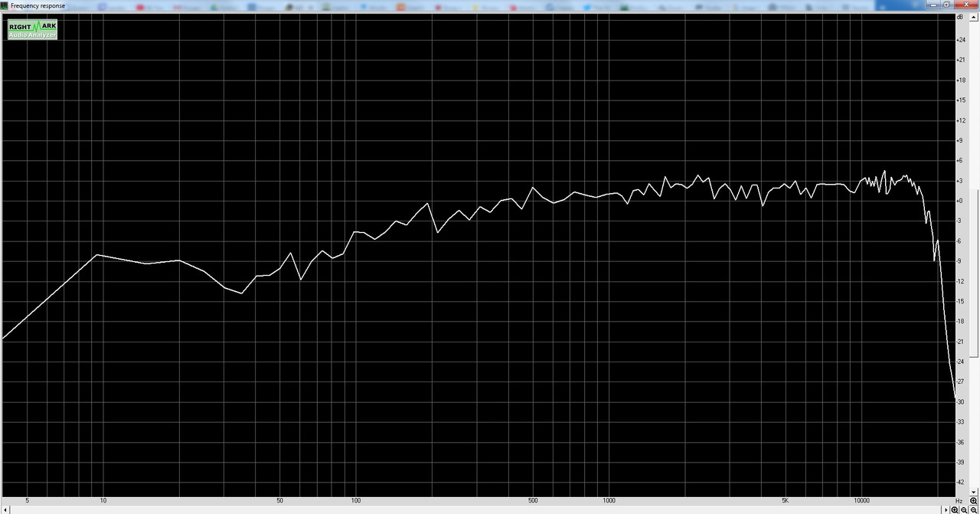Zoom out on the vertical dB axis
980x514 pixels.
[x=973, y=509]
